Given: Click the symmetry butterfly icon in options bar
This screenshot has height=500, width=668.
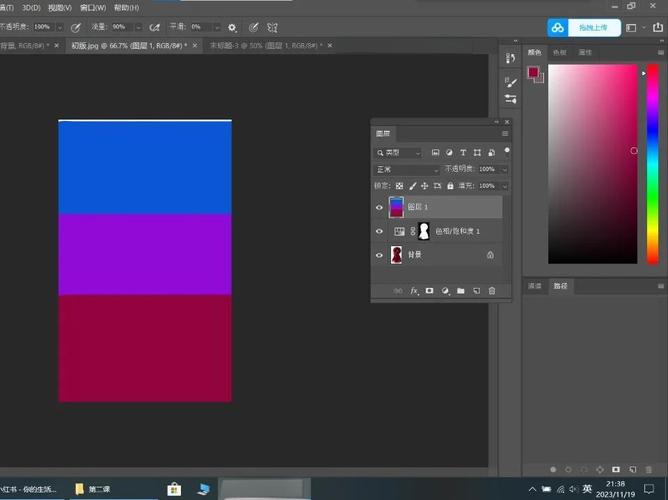Looking at the screenshot, I should (274, 27).
